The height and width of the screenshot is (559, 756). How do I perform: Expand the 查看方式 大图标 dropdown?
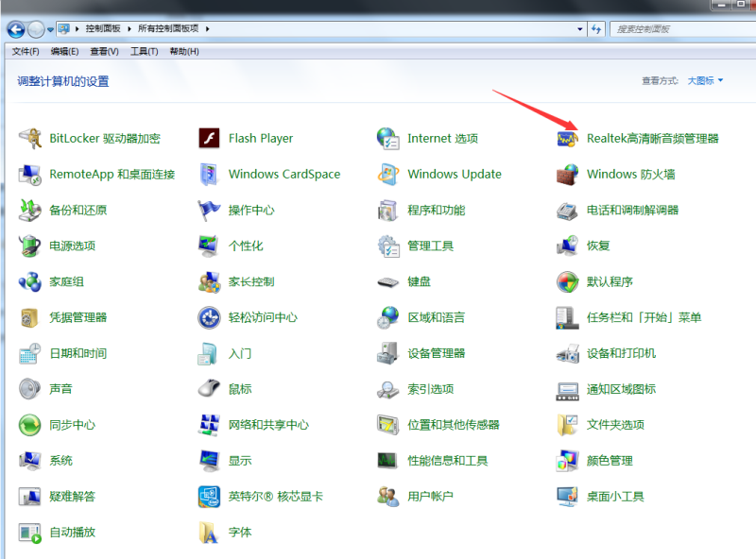[x=705, y=80]
